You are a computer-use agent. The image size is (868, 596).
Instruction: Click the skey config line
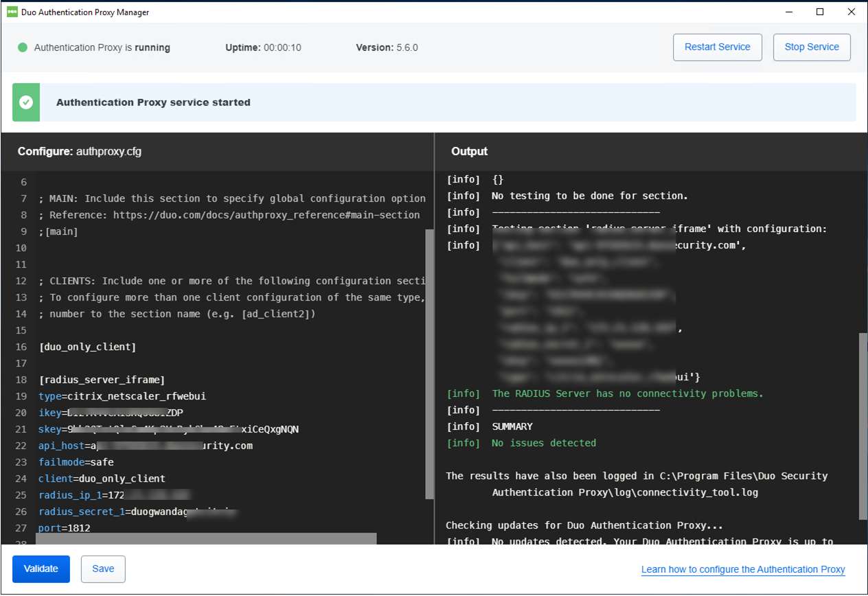[x=168, y=429]
